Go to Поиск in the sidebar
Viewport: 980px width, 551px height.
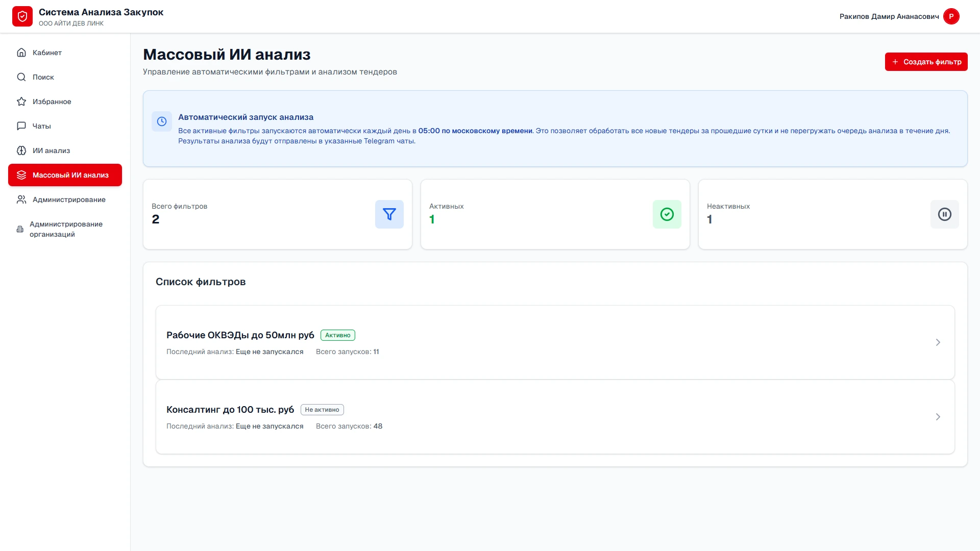click(43, 77)
